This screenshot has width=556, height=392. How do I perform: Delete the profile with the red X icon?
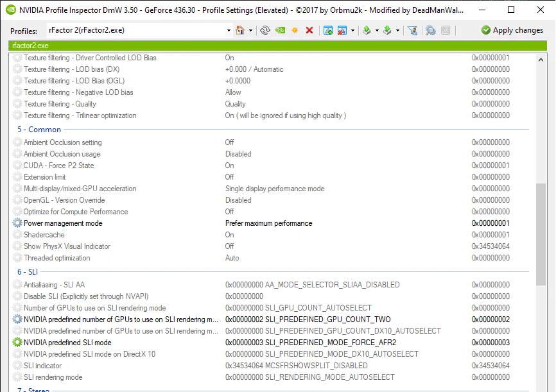(309, 30)
